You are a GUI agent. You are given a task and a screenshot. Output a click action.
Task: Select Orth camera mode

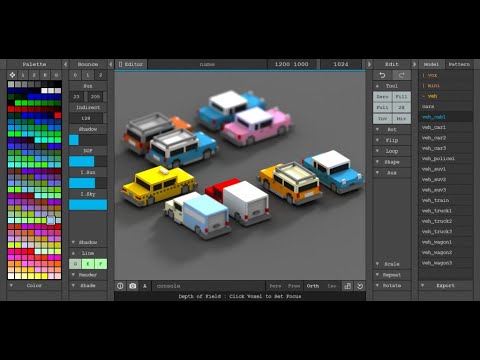coord(313,286)
